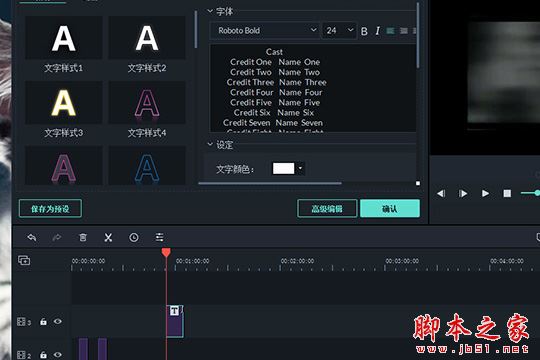Hide track 3 with eye icon
The image size is (540, 360).
click(x=58, y=321)
